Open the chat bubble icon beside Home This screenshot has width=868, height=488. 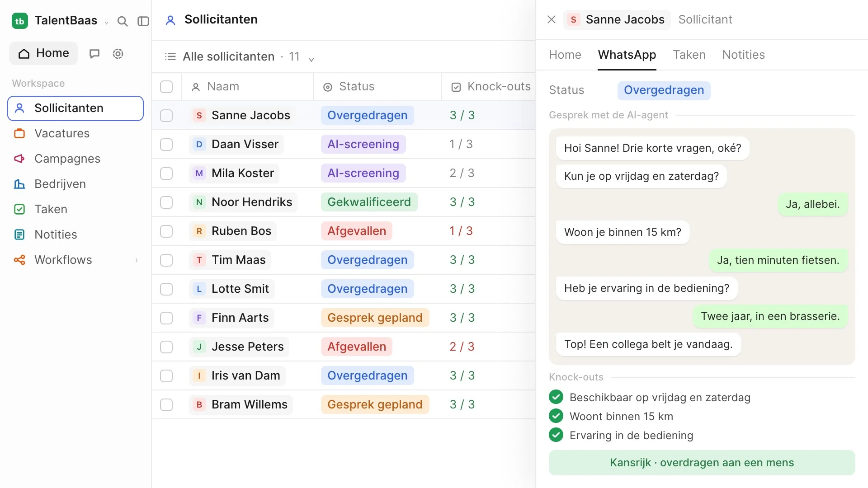click(94, 54)
